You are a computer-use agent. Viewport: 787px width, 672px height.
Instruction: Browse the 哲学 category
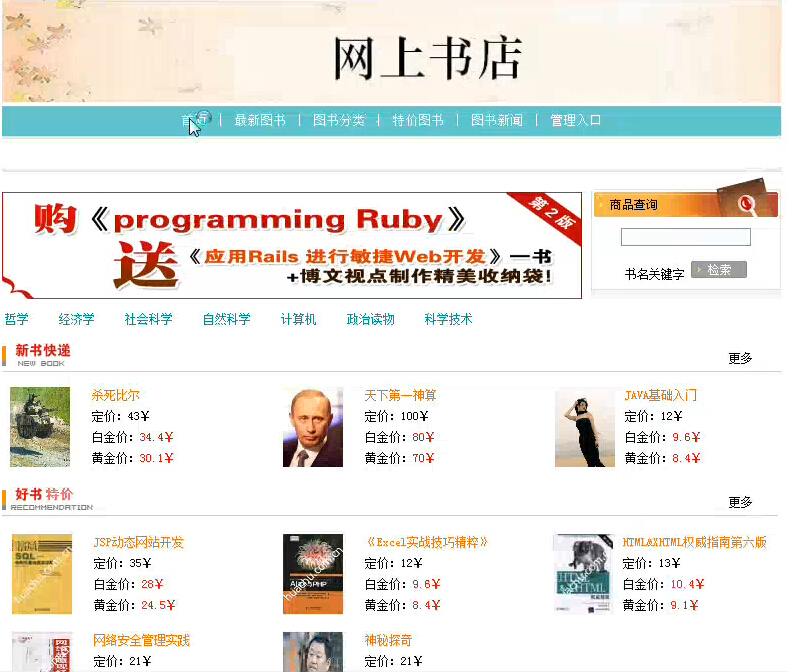[17, 319]
